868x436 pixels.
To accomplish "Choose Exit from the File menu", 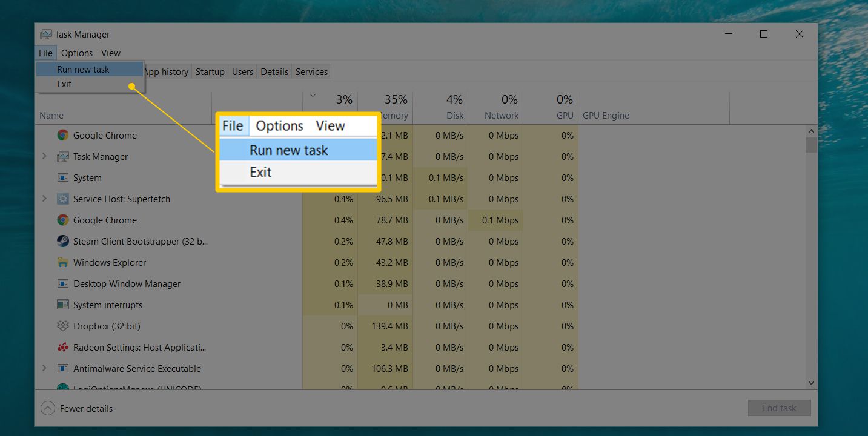I will tap(90, 84).
